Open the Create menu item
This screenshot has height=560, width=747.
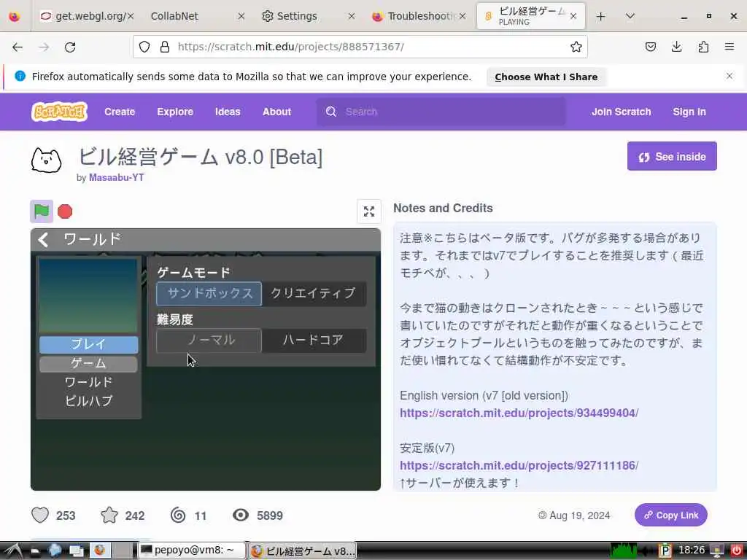pyautogui.click(x=120, y=112)
